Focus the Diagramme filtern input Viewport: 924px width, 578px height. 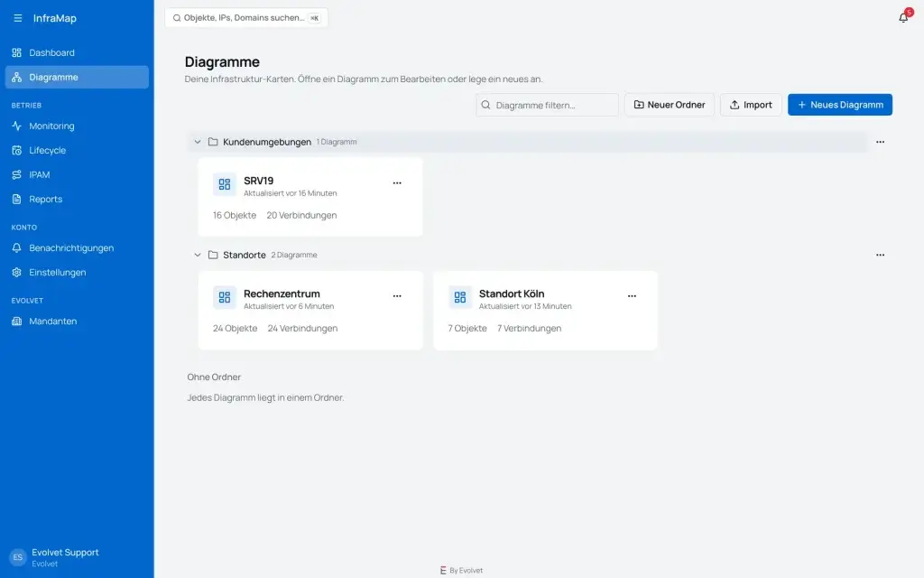(x=547, y=105)
